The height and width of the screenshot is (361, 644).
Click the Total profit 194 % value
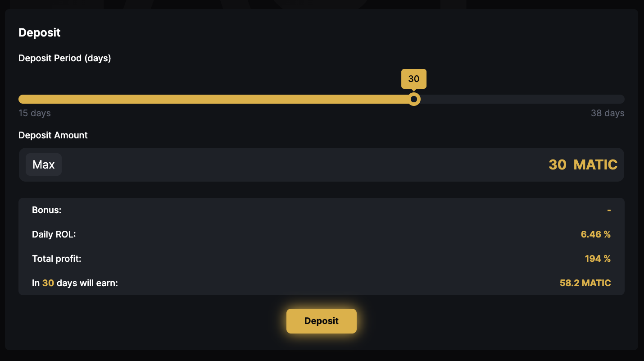click(597, 259)
